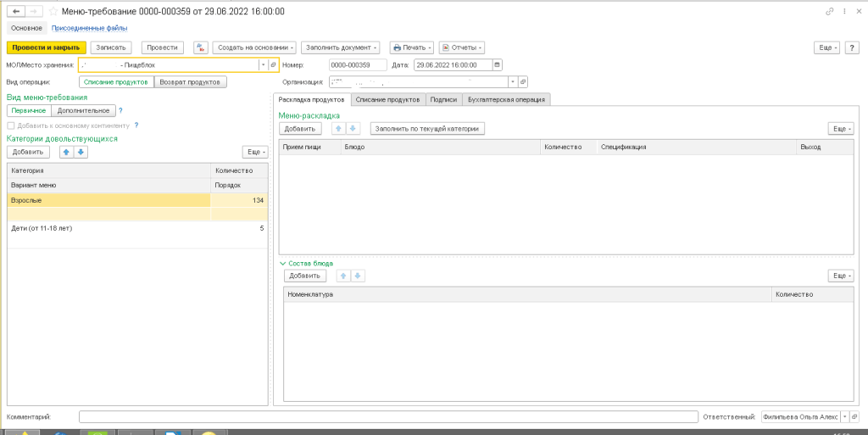Enable 'Добавить к основному контингенту' checkbox
This screenshot has width=868, height=435.
[10, 125]
